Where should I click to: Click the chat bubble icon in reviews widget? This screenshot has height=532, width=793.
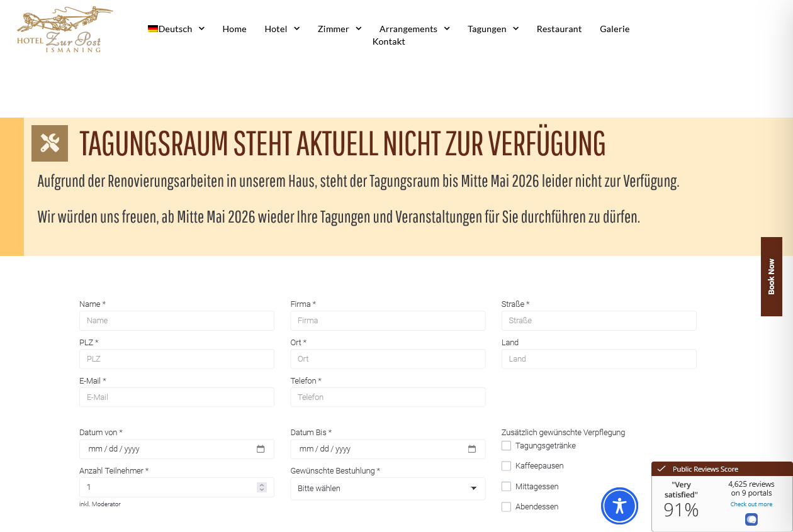click(x=751, y=519)
